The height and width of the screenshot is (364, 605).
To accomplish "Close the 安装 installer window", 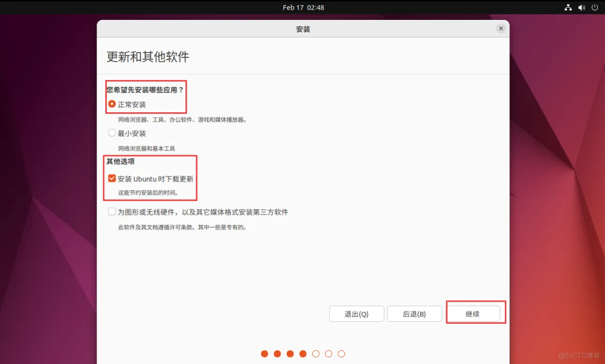I will pos(501,29).
